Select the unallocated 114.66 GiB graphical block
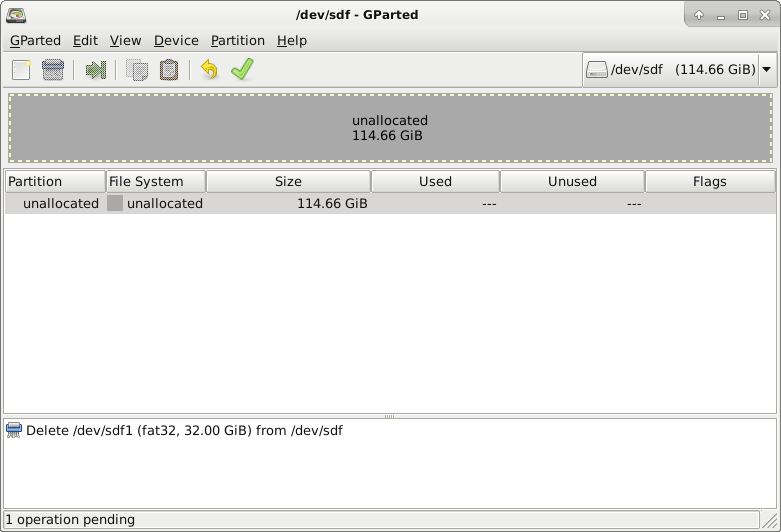Image resolution: width=781 pixels, height=532 pixels. [390, 128]
